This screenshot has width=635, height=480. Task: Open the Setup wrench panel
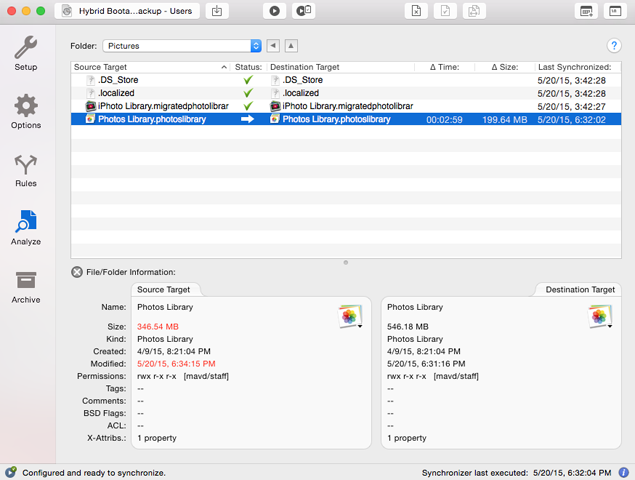click(26, 54)
